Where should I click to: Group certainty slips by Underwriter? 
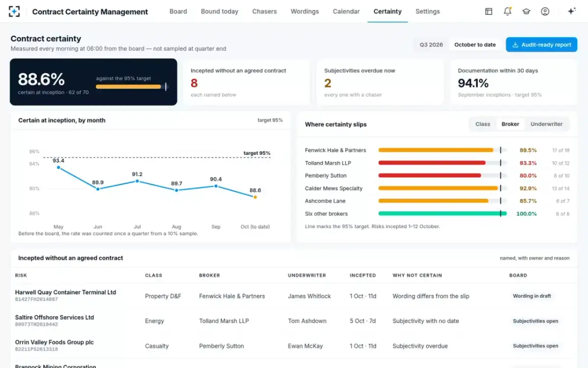[x=546, y=124]
